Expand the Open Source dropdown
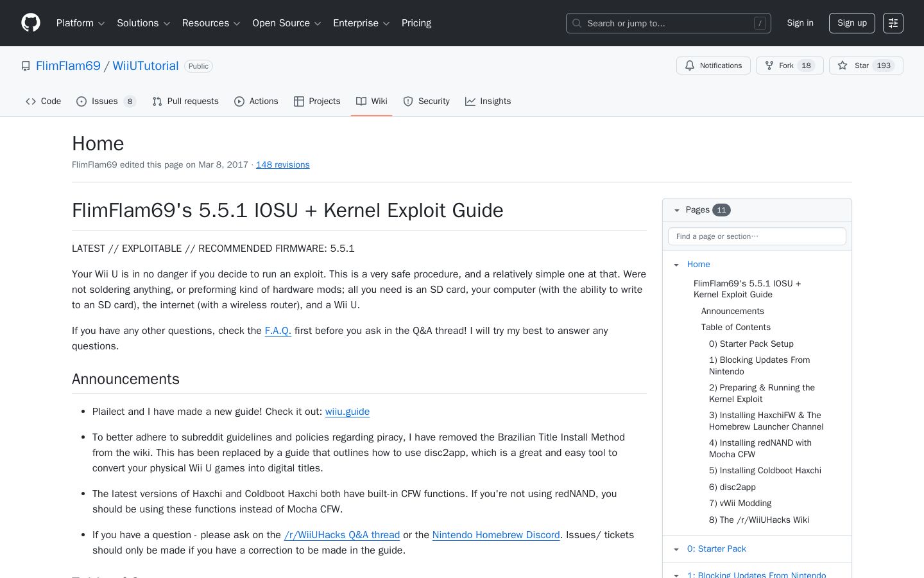924x578 pixels. tap(287, 23)
